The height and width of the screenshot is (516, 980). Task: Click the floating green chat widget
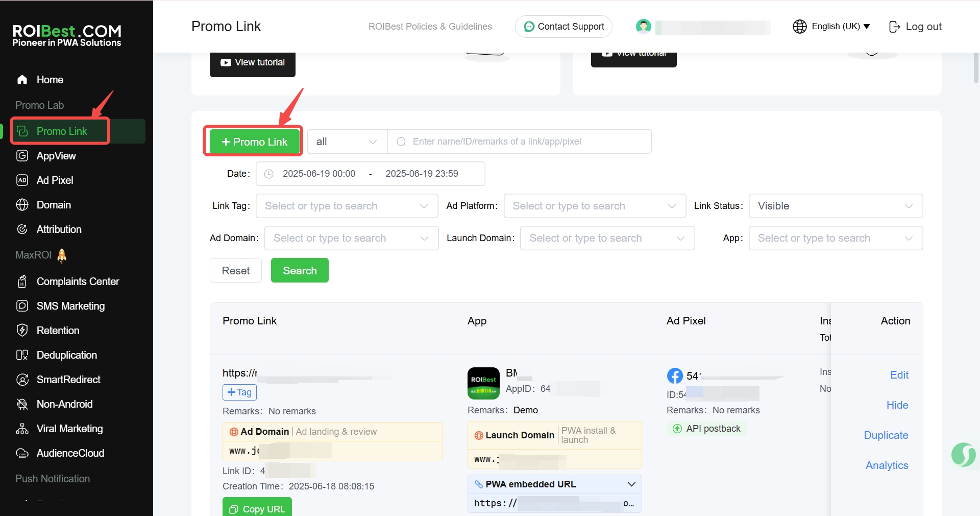point(964,455)
